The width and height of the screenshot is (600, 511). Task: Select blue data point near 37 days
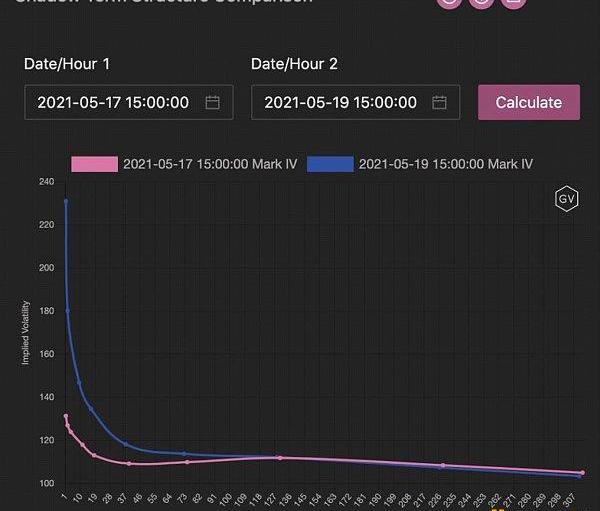pyautogui.click(x=126, y=444)
